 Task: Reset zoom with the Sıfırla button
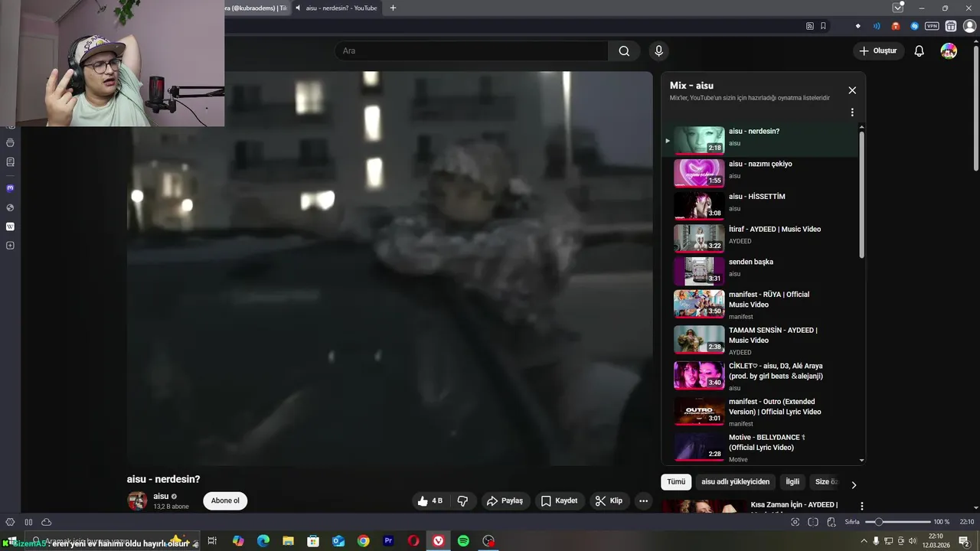852,522
